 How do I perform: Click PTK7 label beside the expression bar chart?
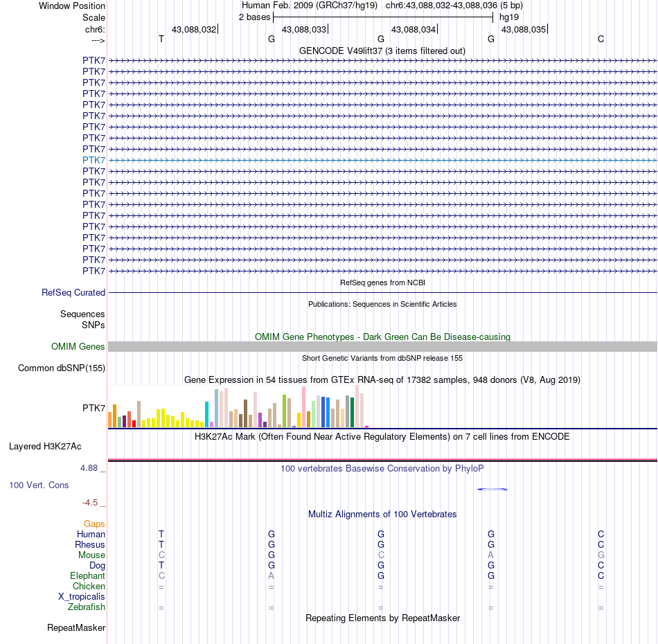click(x=94, y=408)
